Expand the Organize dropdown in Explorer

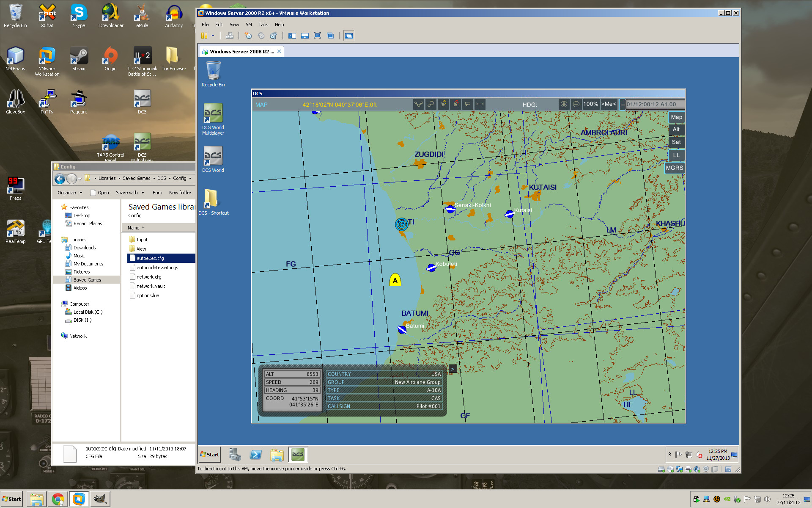70,193
